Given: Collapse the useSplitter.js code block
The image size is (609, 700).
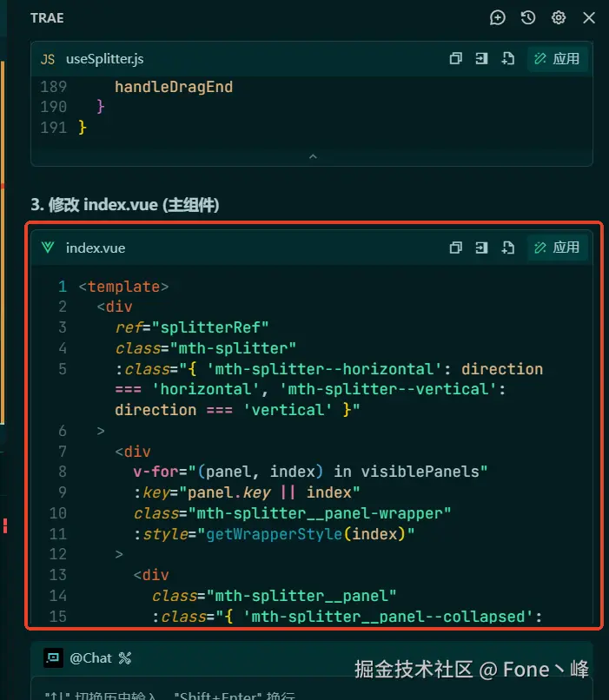Looking at the screenshot, I should point(313,156).
